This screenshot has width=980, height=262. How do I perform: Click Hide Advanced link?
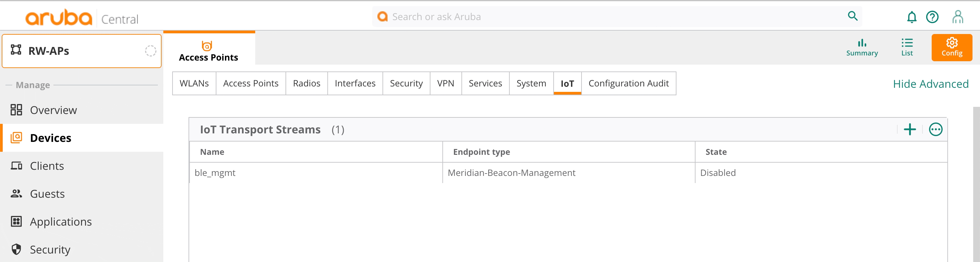pyautogui.click(x=931, y=84)
